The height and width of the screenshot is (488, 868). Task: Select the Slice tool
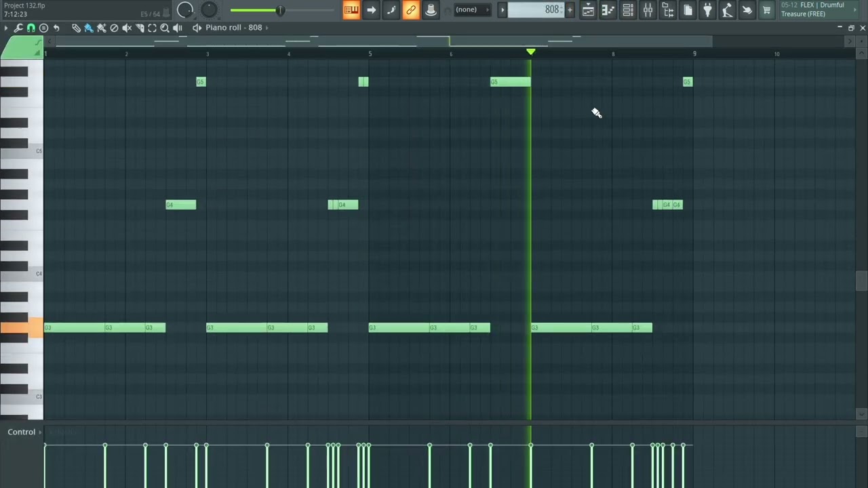click(x=140, y=28)
